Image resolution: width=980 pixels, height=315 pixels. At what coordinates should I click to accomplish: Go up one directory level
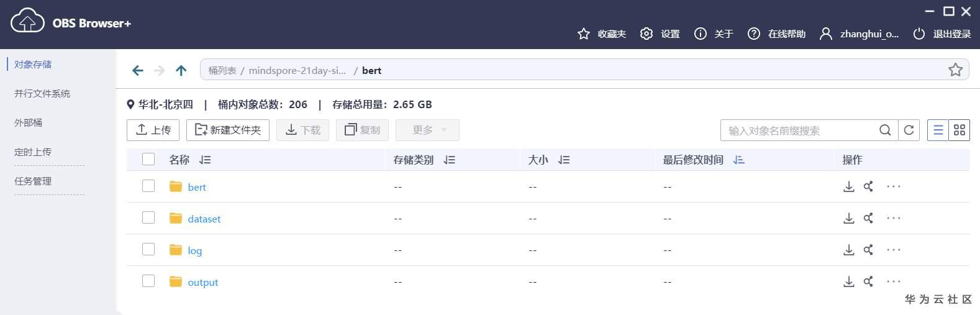point(181,70)
